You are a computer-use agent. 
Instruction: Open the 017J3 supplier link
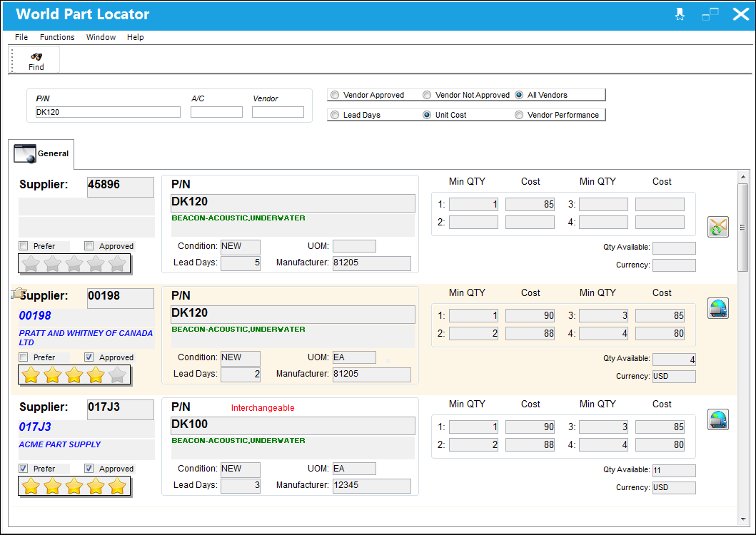point(35,427)
